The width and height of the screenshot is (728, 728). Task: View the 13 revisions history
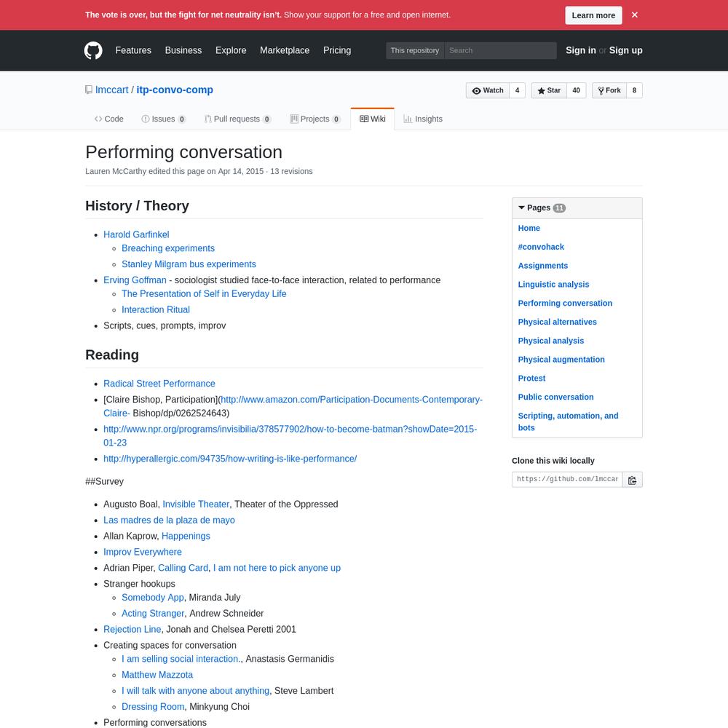coord(291,171)
